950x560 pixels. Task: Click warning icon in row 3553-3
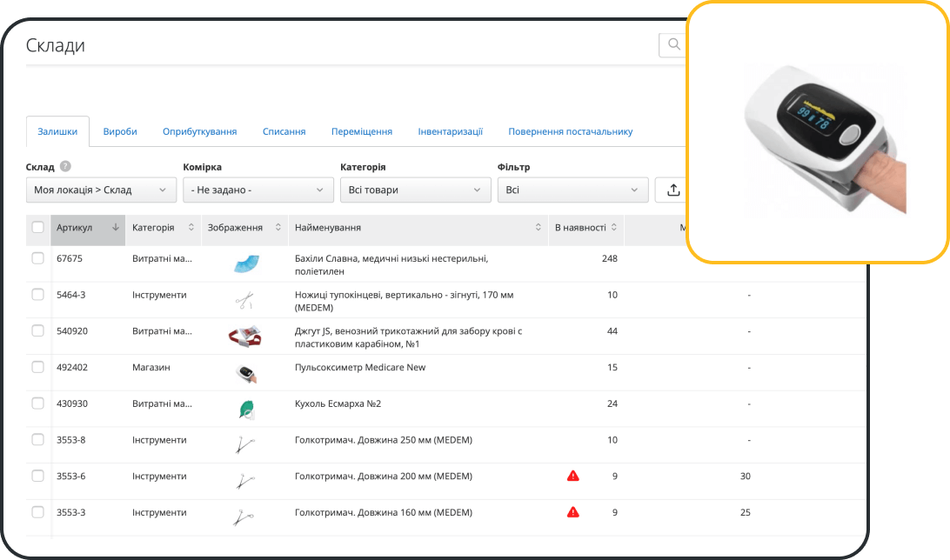point(572,512)
